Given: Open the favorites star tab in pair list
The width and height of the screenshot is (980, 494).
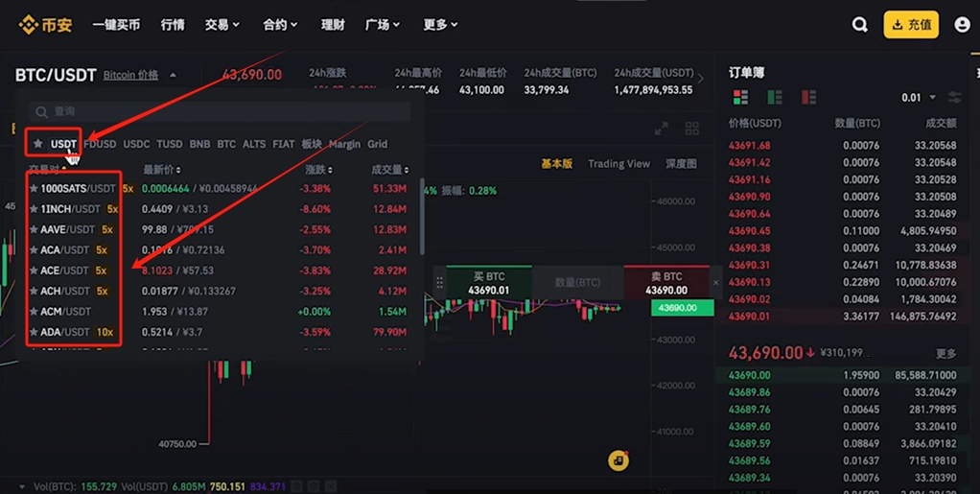Looking at the screenshot, I should (x=38, y=144).
